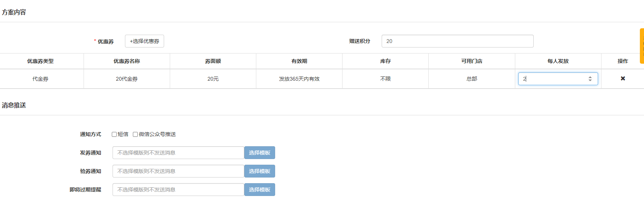
Task: Click the 赠送积分 input field
Action: [x=457, y=41]
